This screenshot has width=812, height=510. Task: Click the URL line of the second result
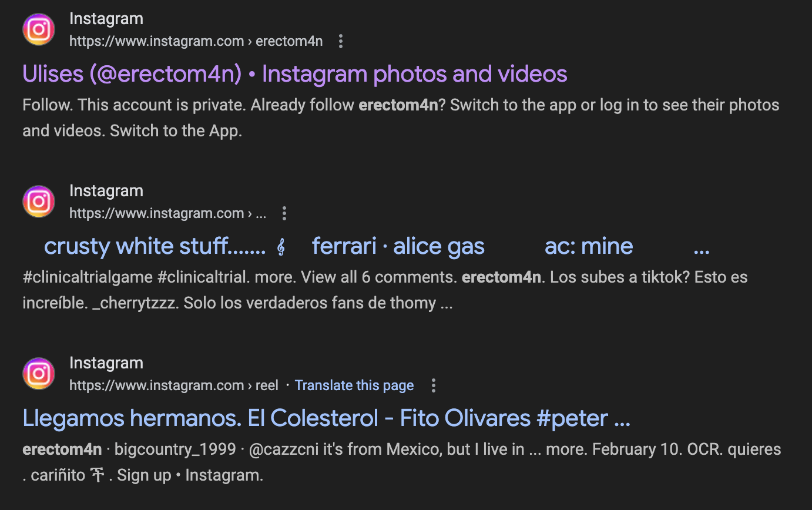tap(167, 213)
